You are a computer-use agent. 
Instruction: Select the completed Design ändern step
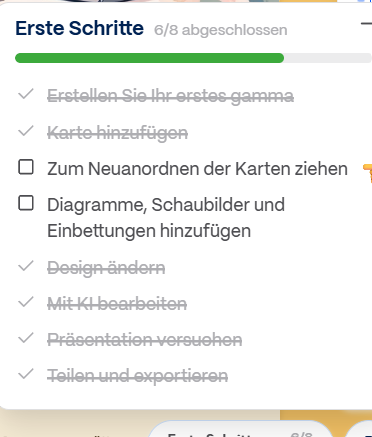point(106,267)
